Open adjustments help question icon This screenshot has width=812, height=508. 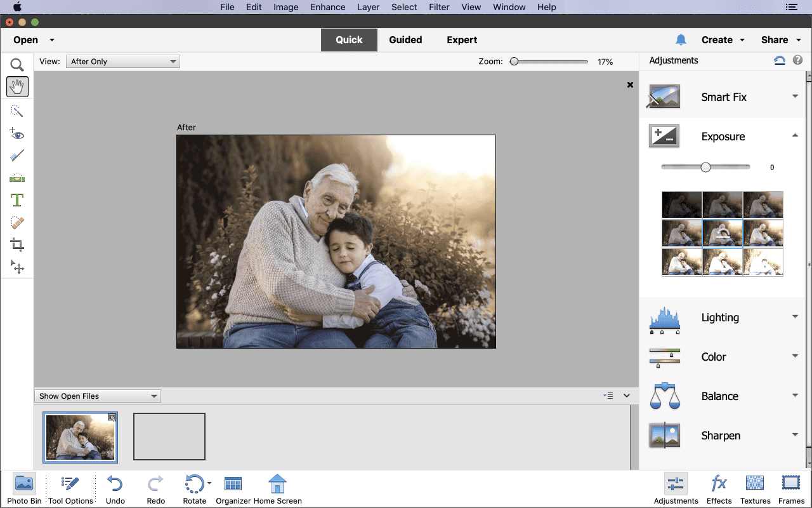click(x=797, y=60)
